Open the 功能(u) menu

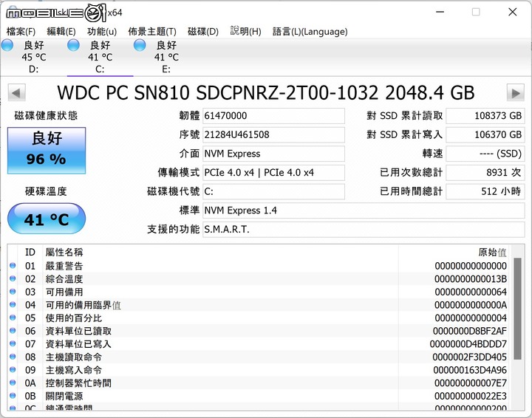click(102, 32)
